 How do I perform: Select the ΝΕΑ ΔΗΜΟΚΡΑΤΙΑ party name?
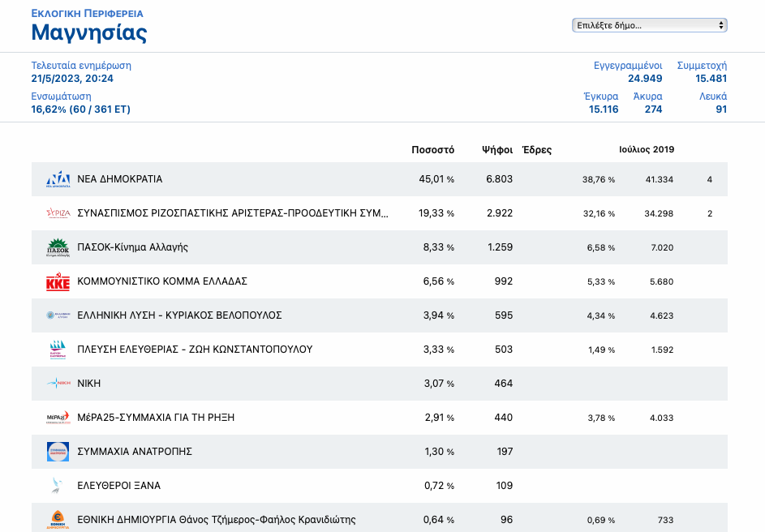119,179
